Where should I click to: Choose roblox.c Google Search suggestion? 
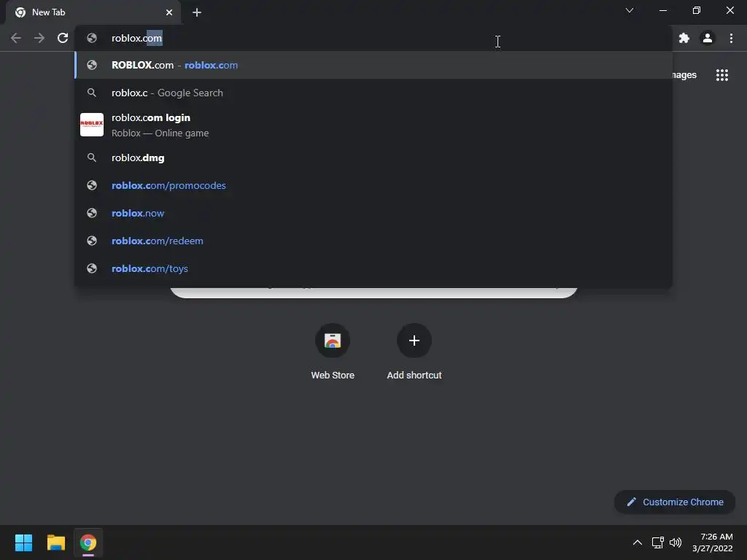[373, 93]
